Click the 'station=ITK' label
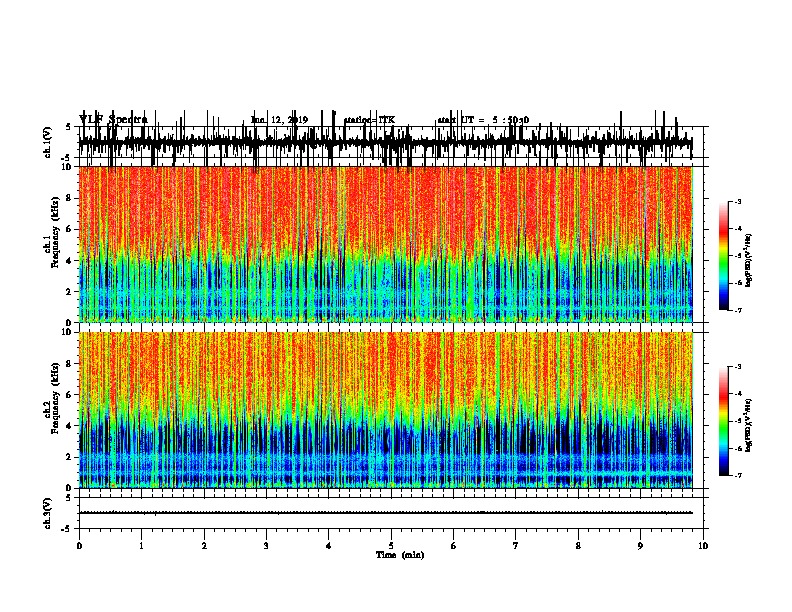Screen dimensions: 792x612 point(369,120)
